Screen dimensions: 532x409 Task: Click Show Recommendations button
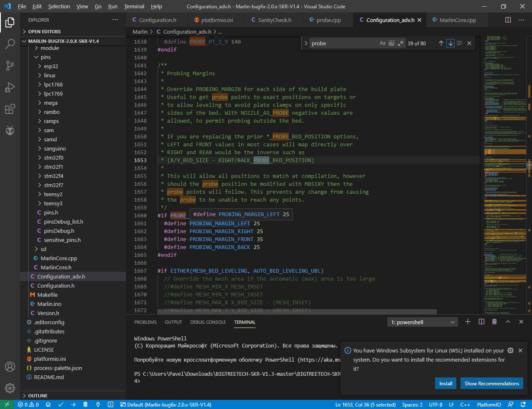click(x=492, y=383)
